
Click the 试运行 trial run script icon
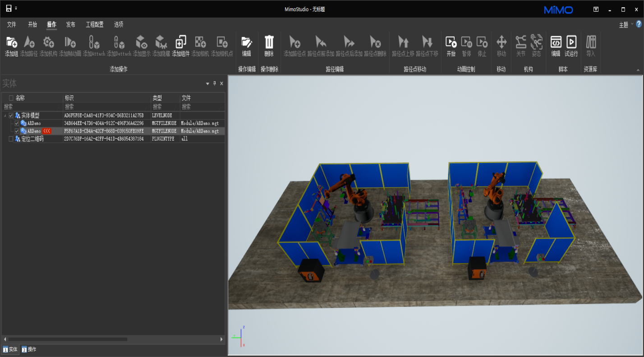click(x=571, y=43)
